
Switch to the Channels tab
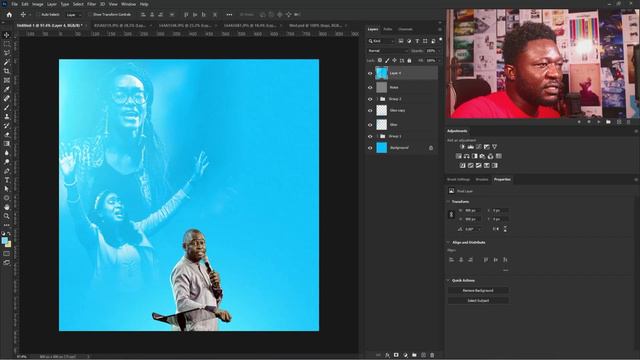tap(405, 29)
